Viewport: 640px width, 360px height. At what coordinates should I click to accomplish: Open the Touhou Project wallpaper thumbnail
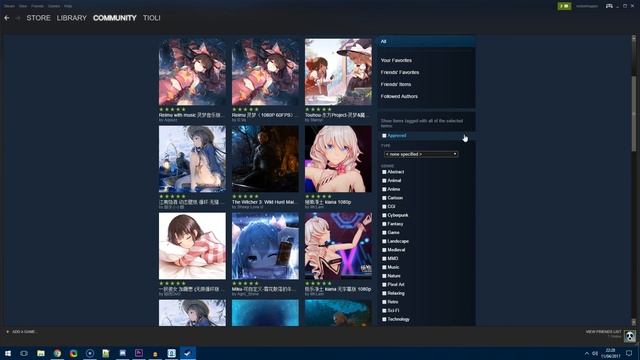(338, 72)
